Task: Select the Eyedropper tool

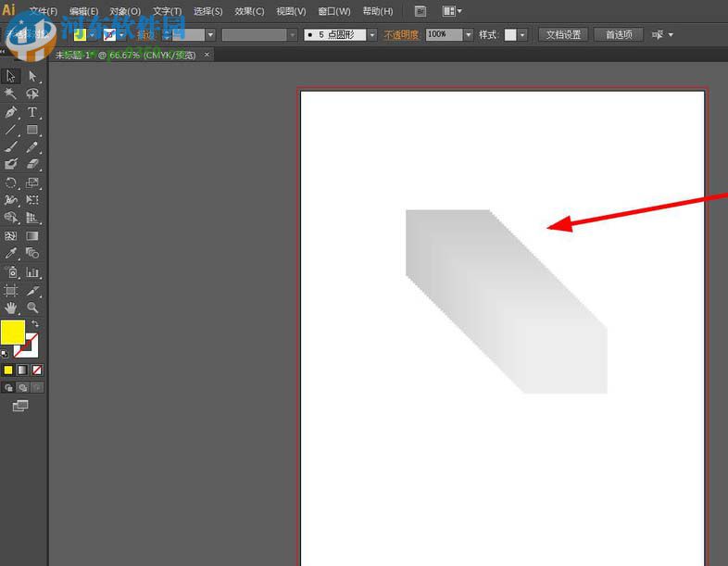Action: click(11, 253)
